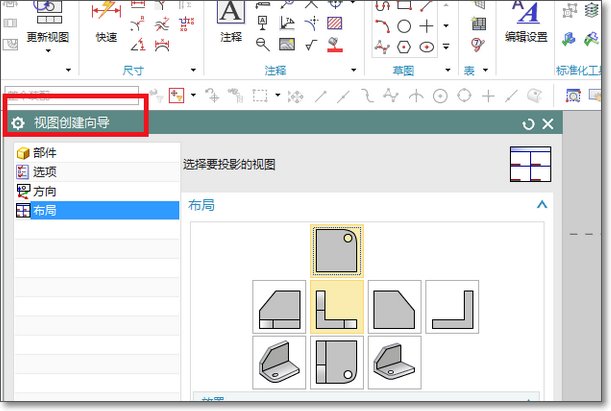Select the image insert tool in annotation group

point(287,44)
